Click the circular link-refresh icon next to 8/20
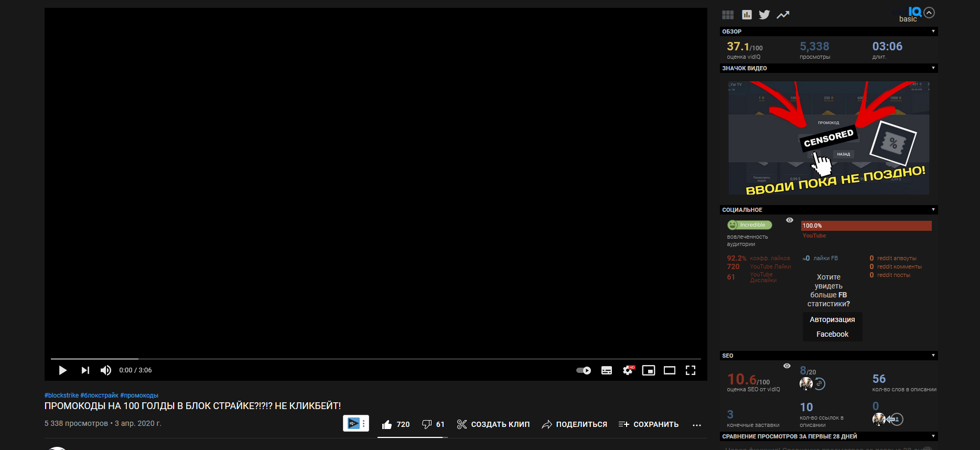This screenshot has width=980, height=450. pyautogui.click(x=820, y=384)
